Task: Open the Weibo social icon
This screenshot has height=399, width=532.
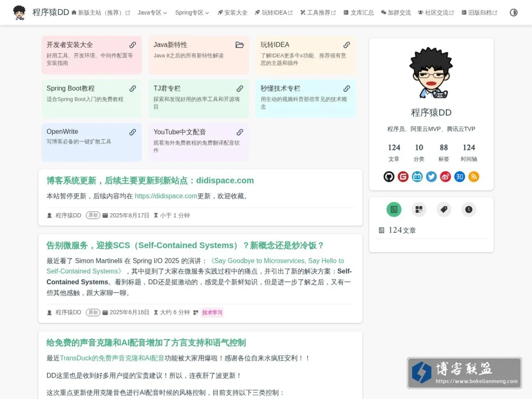Action: (446, 177)
